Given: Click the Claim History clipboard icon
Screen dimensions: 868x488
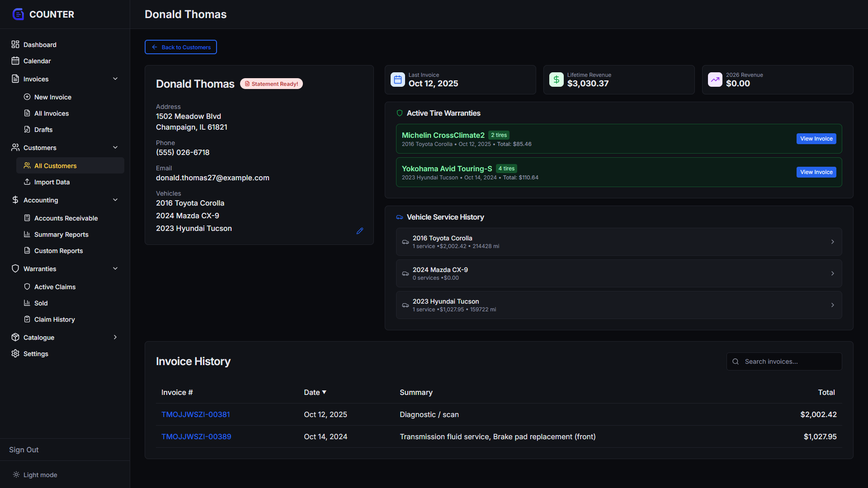Looking at the screenshot, I should (27, 319).
